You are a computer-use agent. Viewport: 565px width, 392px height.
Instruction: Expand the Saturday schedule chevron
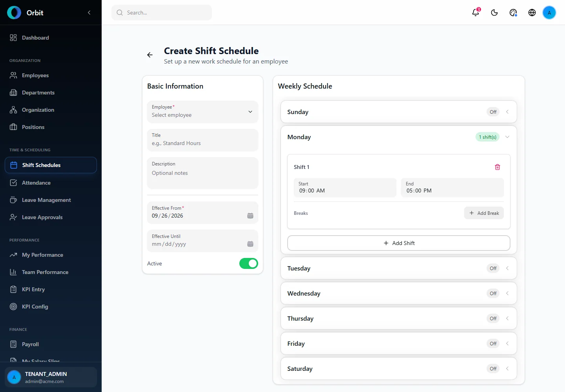click(x=507, y=368)
